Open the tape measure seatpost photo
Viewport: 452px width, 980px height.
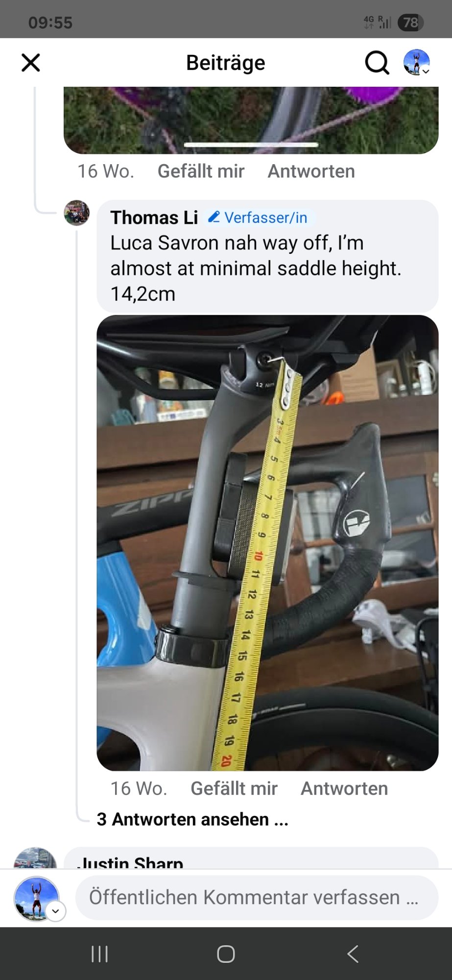click(267, 542)
